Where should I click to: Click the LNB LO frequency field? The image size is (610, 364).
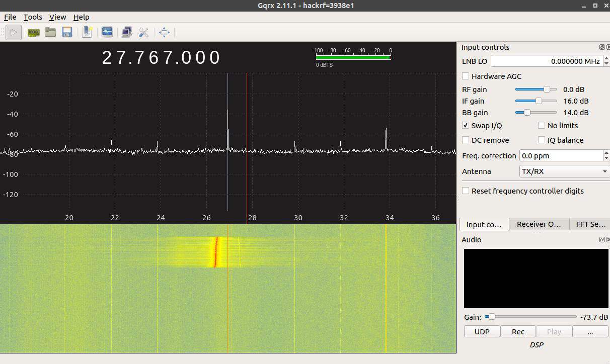tap(546, 61)
